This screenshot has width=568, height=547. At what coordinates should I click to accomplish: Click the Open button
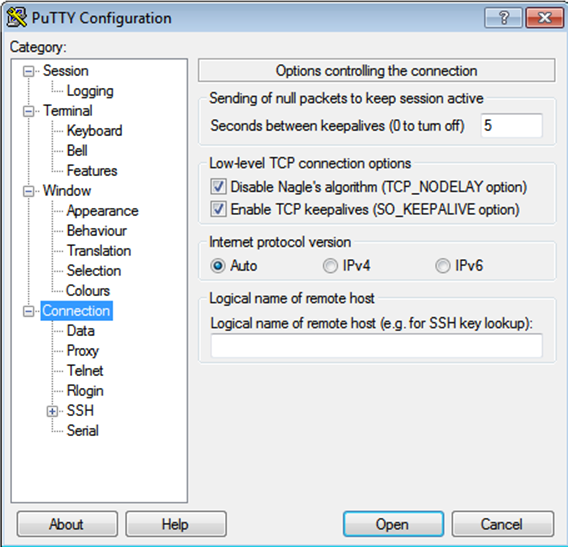point(393,524)
